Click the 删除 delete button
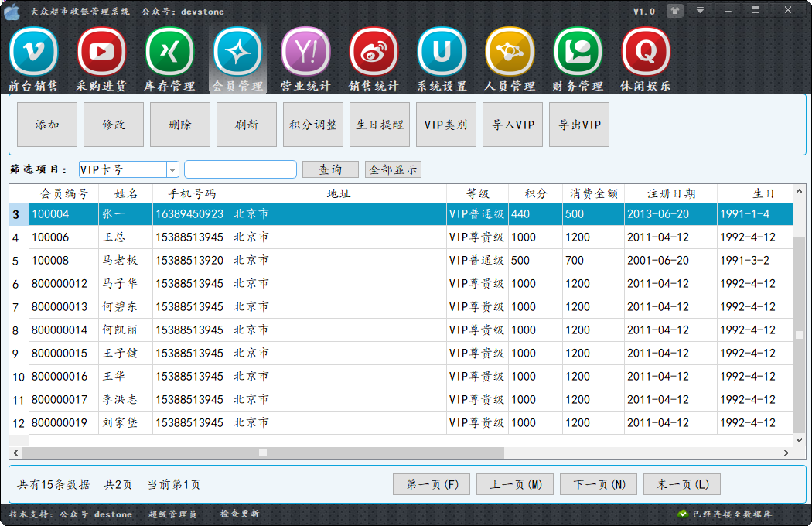 (180, 125)
